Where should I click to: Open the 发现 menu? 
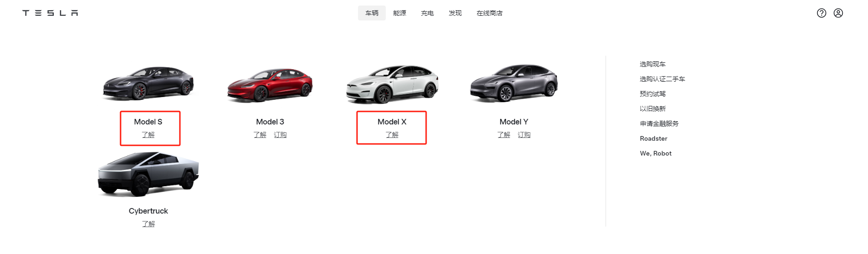pyautogui.click(x=455, y=13)
